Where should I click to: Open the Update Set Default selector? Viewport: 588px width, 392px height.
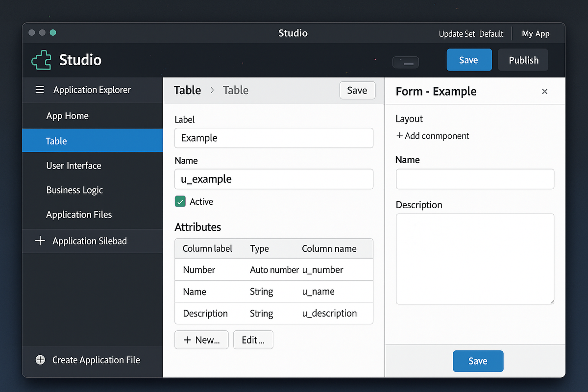[471, 34]
